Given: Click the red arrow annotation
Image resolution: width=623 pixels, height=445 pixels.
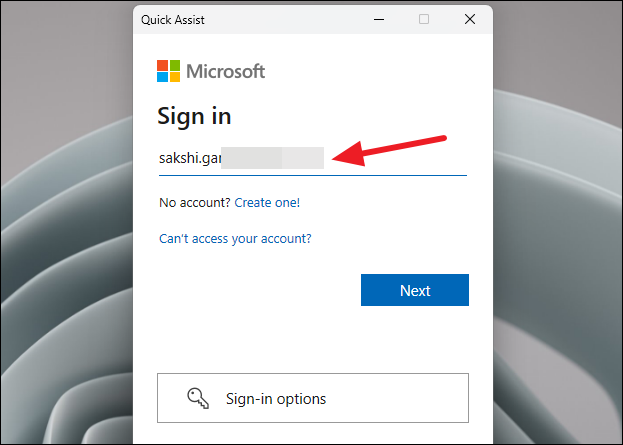Looking at the screenshot, I should (389, 151).
